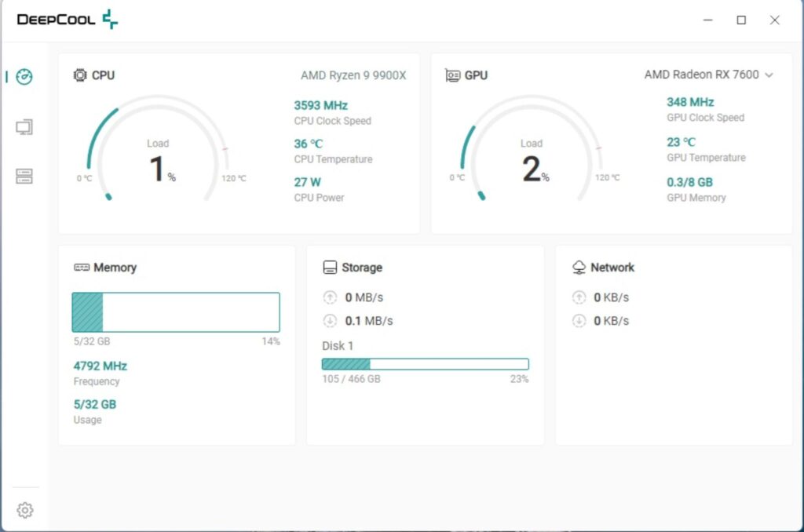Viewport: 804px width, 532px height.
Task: Click the Storage heading
Action: tap(362, 268)
